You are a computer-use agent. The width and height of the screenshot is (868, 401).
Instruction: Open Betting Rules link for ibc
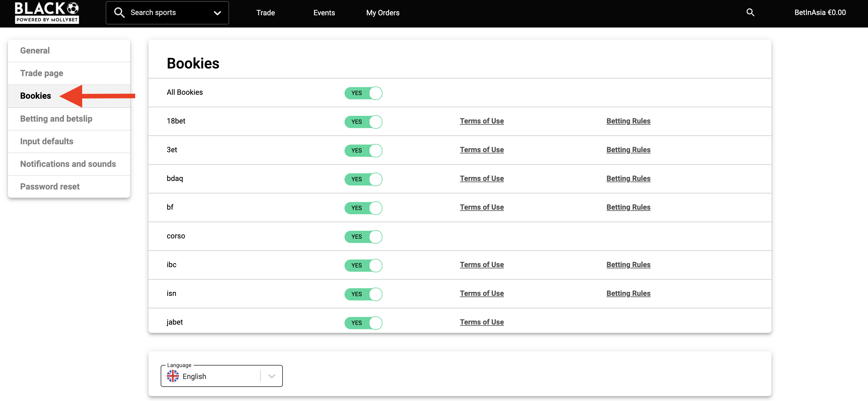628,265
